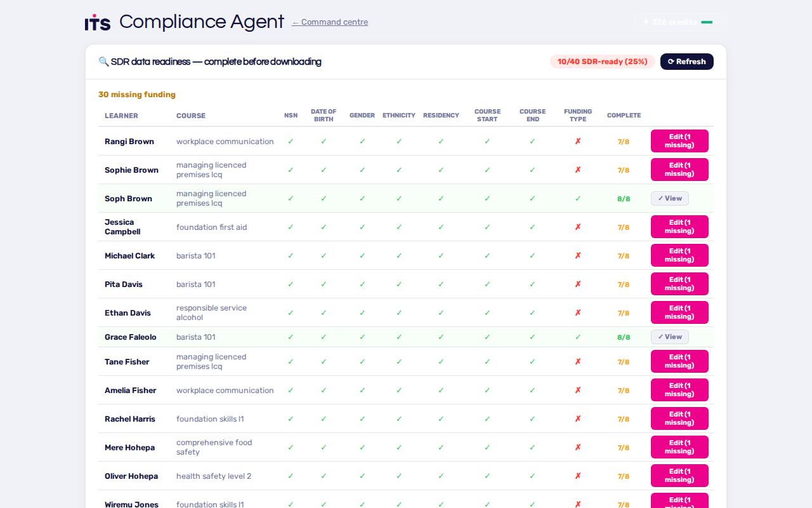Screen dimensions: 812x508
Task: Click the credits counter badge at top right
Action: 681,22
